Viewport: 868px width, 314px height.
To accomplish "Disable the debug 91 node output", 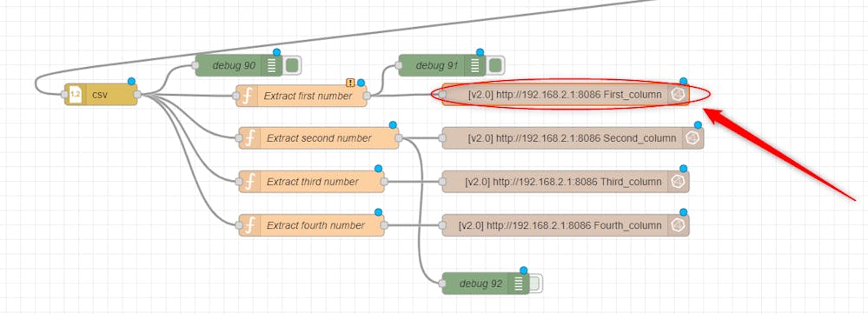I will point(495,65).
